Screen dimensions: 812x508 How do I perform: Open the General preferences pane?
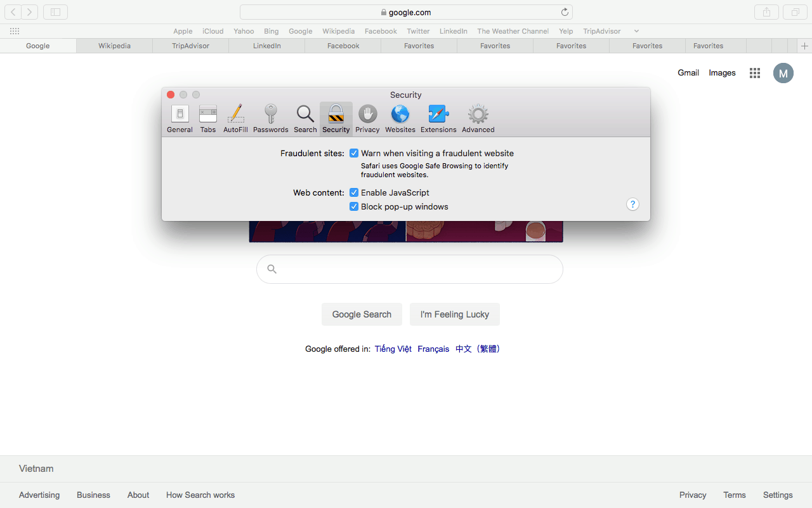tap(180, 119)
